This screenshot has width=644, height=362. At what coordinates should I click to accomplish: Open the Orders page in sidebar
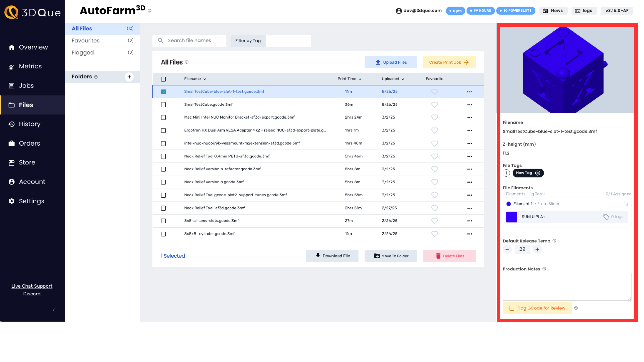pyautogui.click(x=33, y=143)
